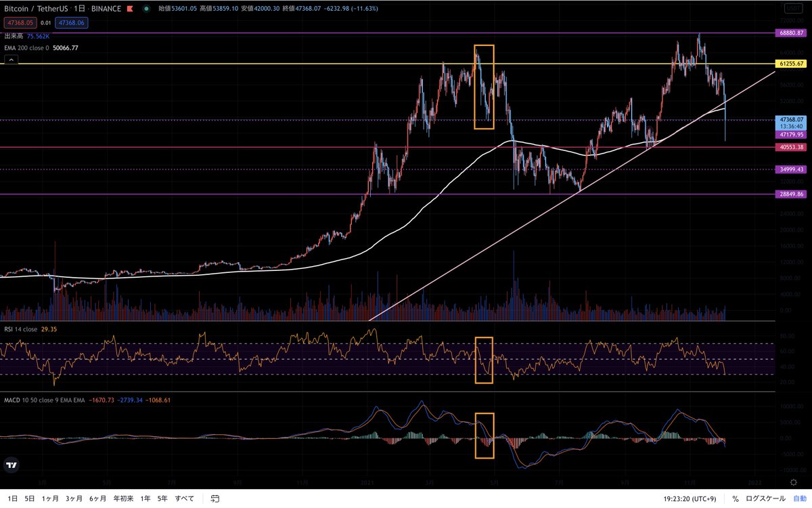The width and height of the screenshot is (812, 508).
Task: Select the すべて time range
Action: pyautogui.click(x=185, y=499)
